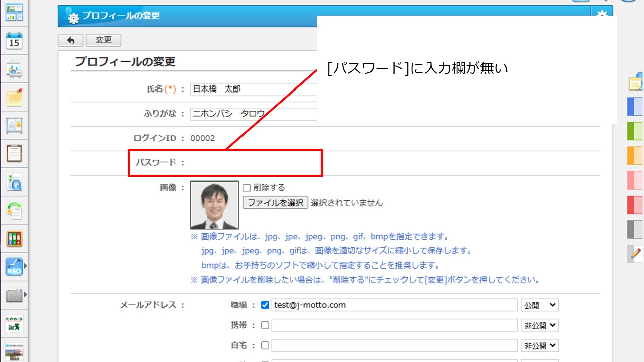Viewport: 644px width, 362px height.
Task: Tick the 自宅 email checkbox
Action: click(x=265, y=345)
